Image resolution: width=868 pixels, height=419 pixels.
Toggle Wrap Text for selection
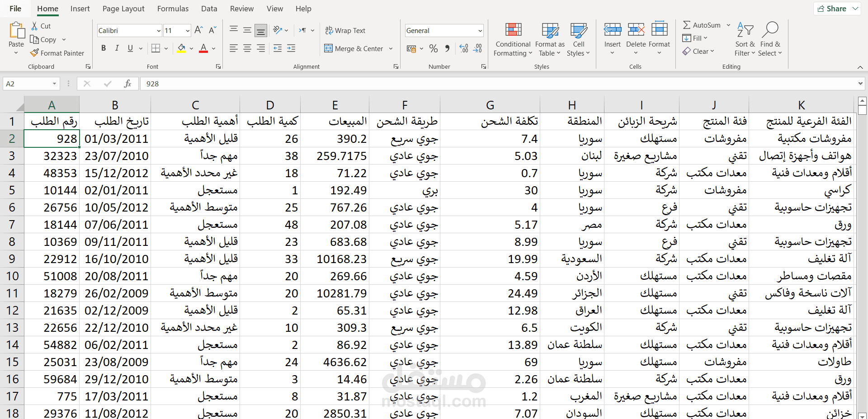(x=345, y=30)
